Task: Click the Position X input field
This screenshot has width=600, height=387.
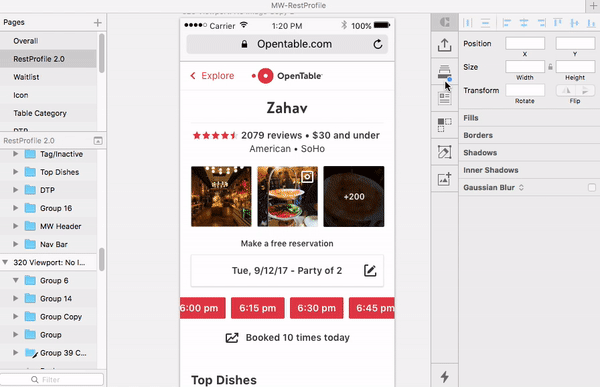Action: [525, 43]
